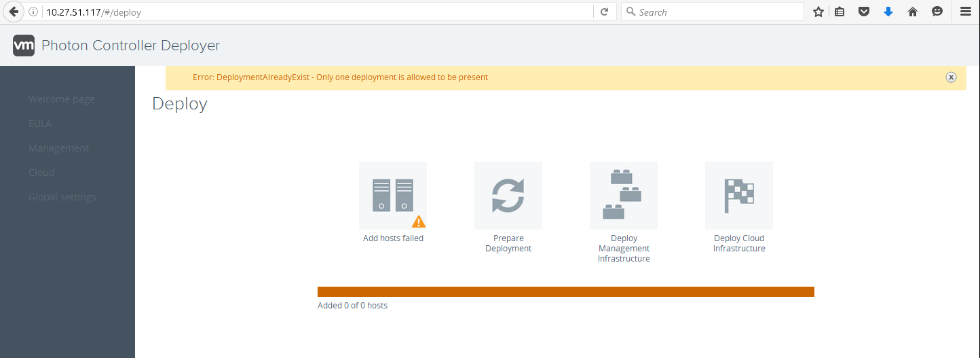980x358 pixels.
Task: Open the browser hamburger menu
Action: [x=965, y=12]
